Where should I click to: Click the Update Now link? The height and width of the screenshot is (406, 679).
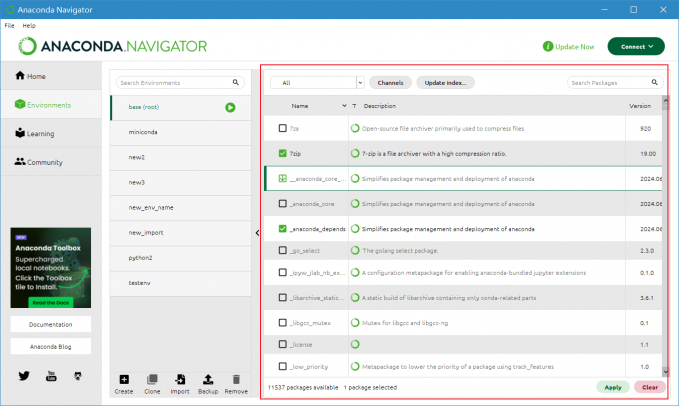[x=574, y=46]
